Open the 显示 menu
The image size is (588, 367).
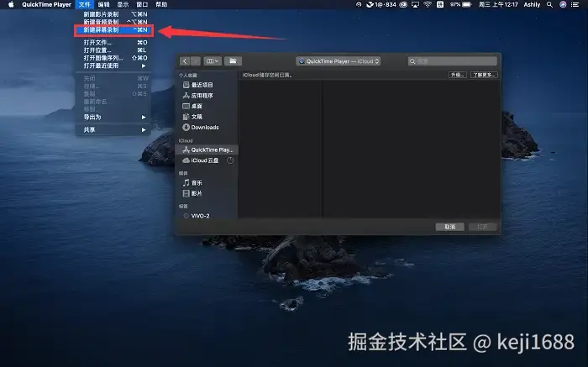click(123, 4)
